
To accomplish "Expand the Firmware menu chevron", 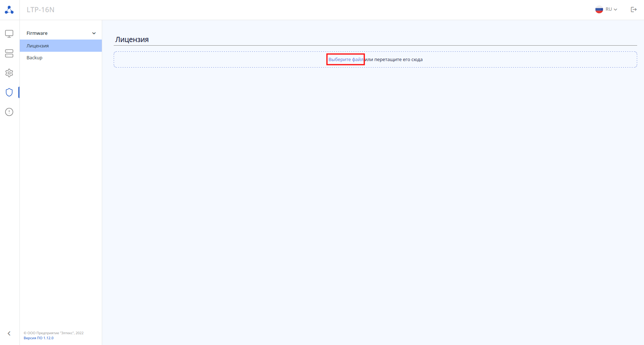I will 94,33.
